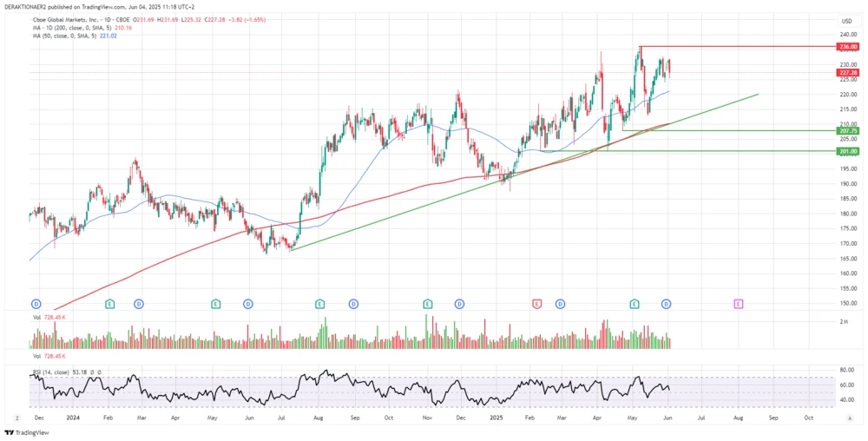The height and width of the screenshot is (441, 868).
Task: Click the earnings marker above November 2024
Action: pos(427,304)
